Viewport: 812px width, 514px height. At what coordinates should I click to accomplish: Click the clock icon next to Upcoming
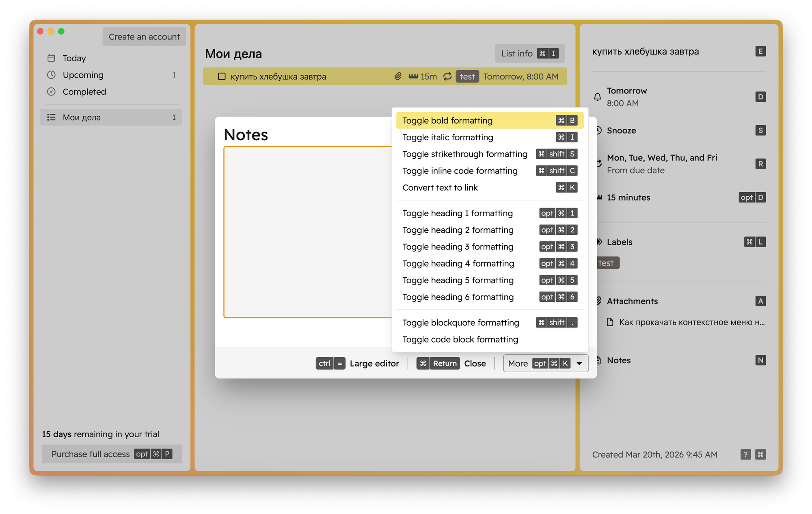51,75
